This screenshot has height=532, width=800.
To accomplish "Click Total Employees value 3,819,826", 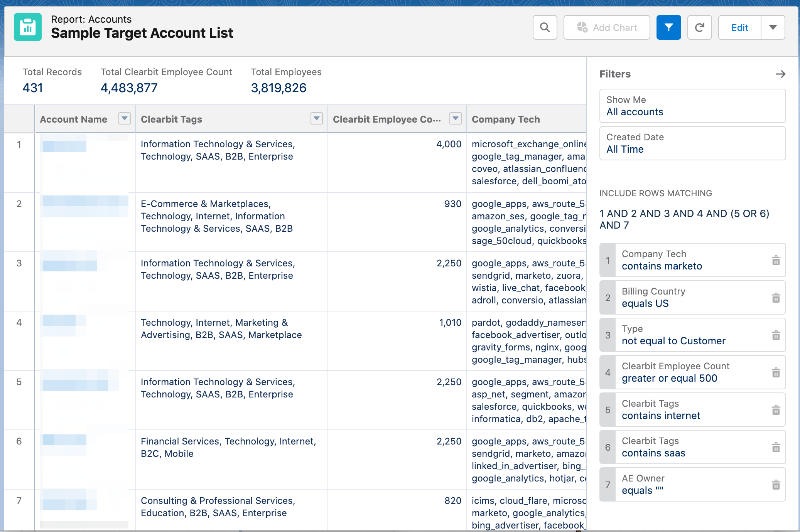I will point(278,88).
